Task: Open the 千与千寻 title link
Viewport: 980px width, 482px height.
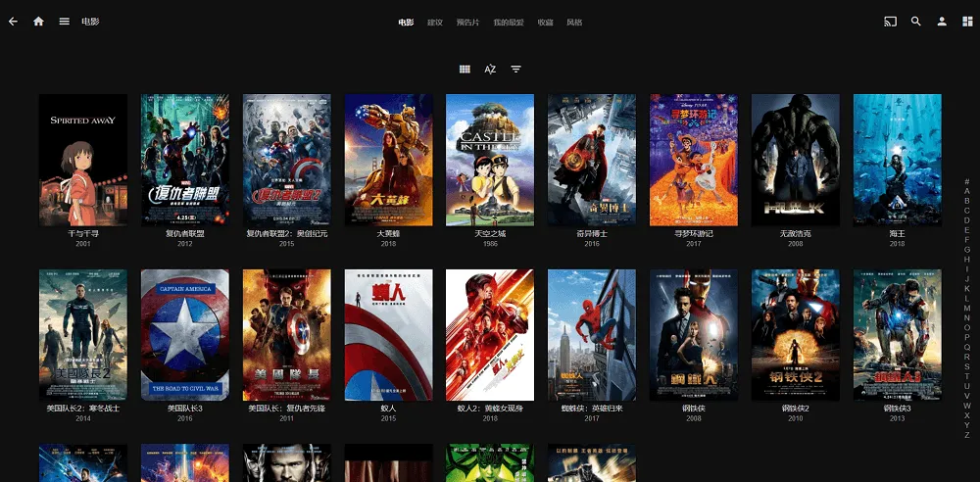Action: tap(83, 234)
